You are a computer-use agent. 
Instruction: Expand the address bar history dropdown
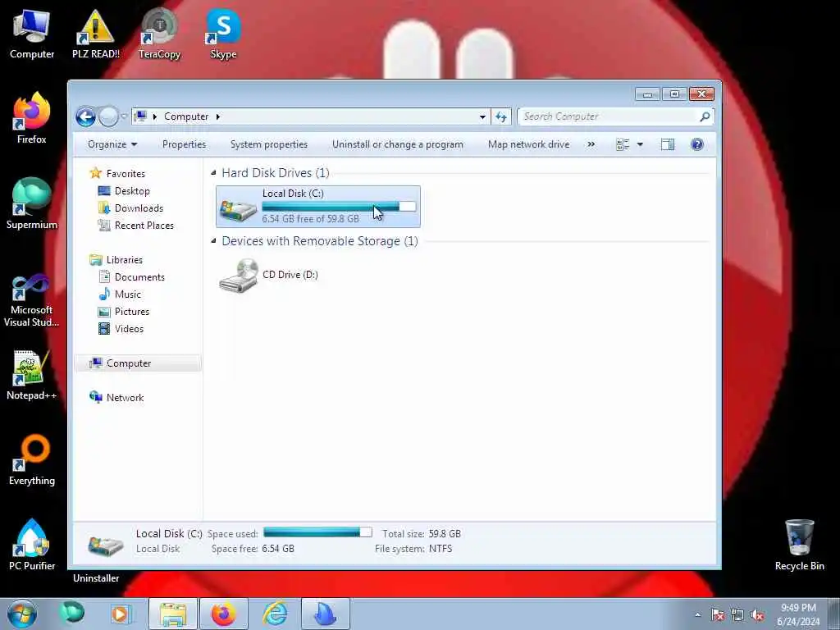[482, 116]
